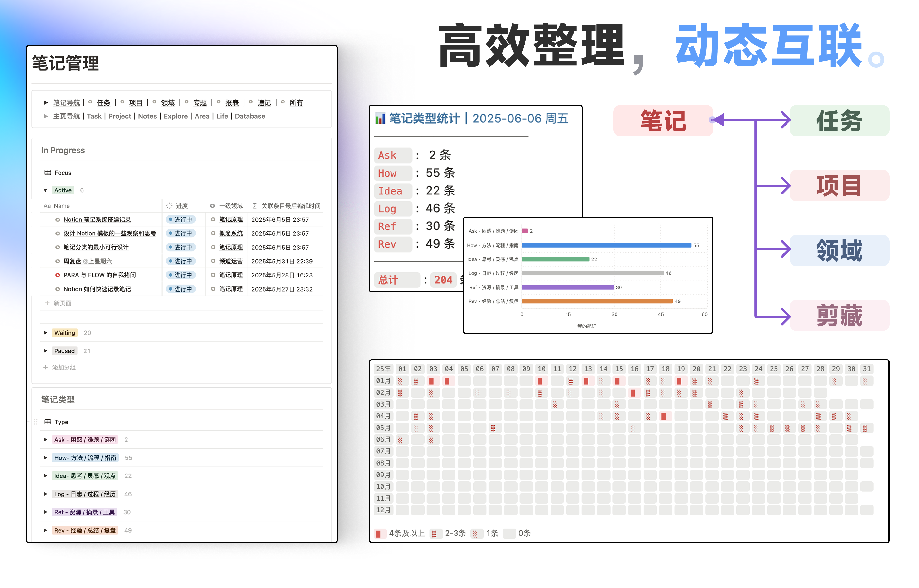Image resolution: width=919 pixels, height=588 pixels.
Task: Click the Type table view icon
Action: [x=48, y=422]
